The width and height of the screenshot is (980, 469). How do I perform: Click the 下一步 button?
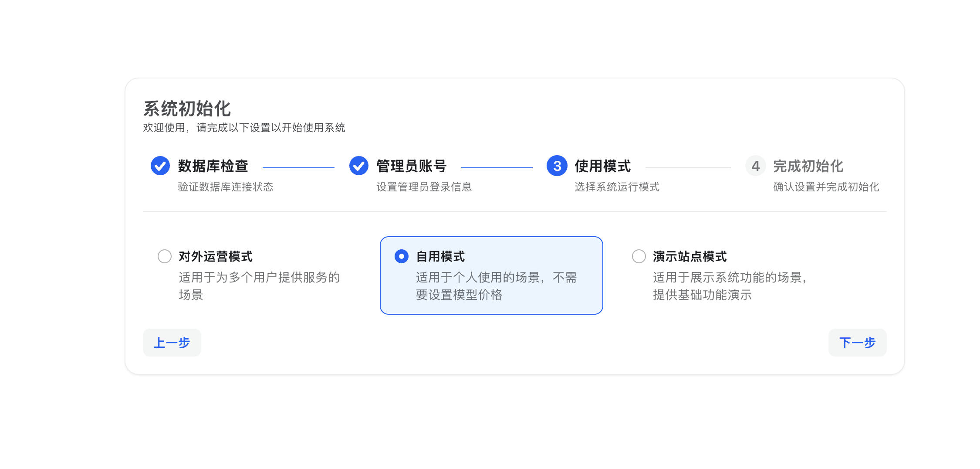858,343
